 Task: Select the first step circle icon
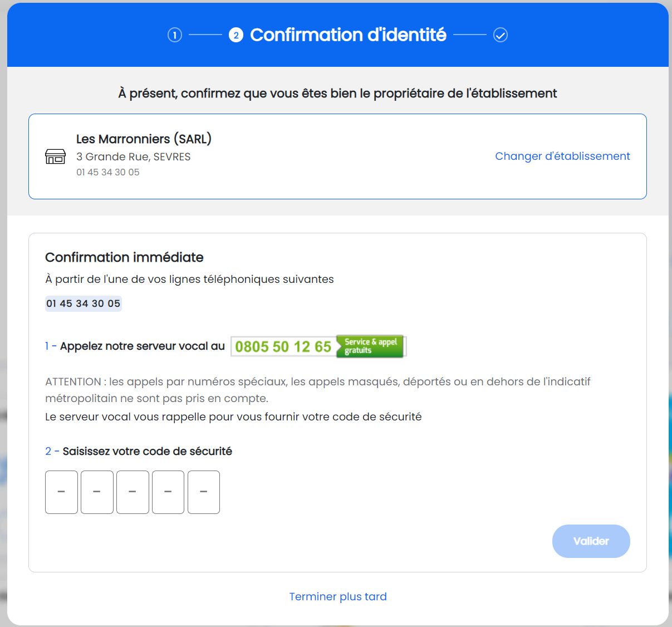174,35
